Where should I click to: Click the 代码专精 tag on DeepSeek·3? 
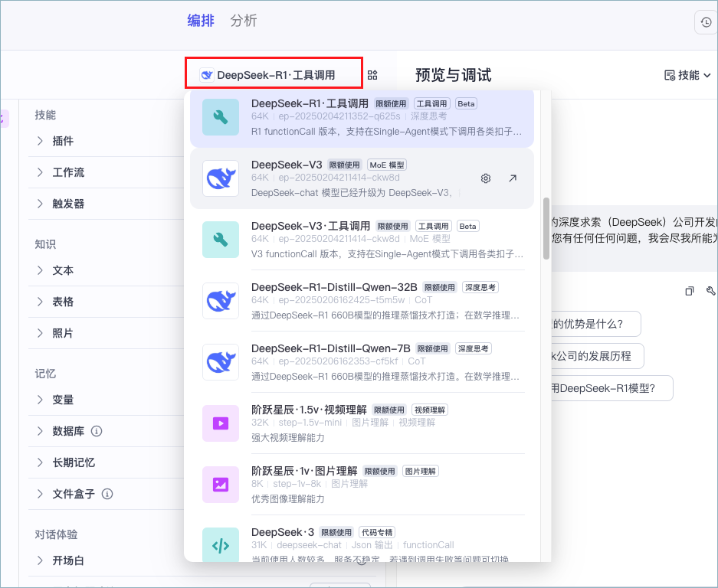click(x=377, y=532)
